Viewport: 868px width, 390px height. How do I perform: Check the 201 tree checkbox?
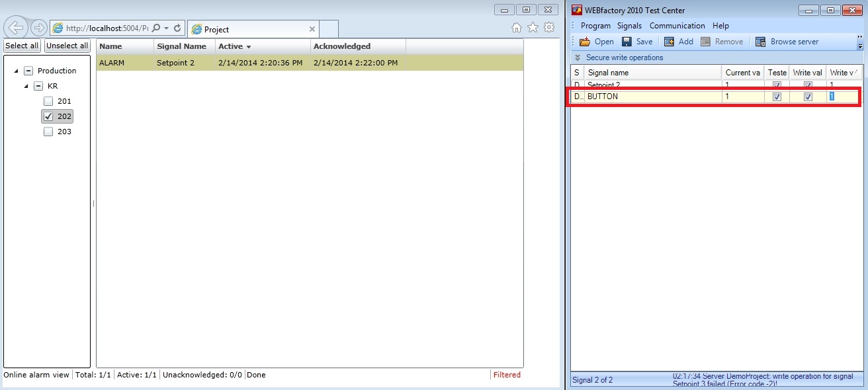(48, 101)
